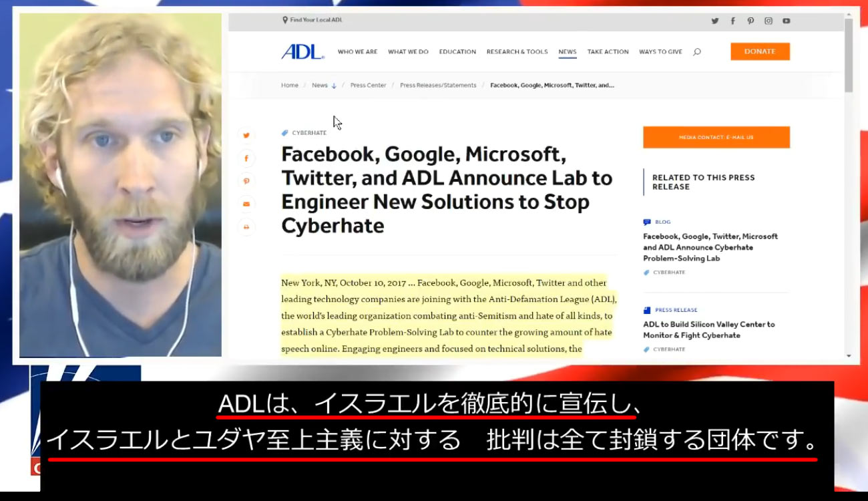This screenshot has height=501, width=868.
Task: Click the orange DONATE button
Action: point(760,51)
